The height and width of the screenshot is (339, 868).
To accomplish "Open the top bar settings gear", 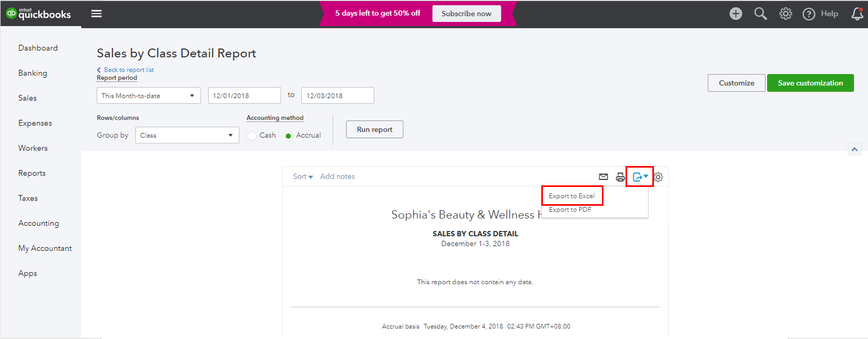I will (x=785, y=13).
